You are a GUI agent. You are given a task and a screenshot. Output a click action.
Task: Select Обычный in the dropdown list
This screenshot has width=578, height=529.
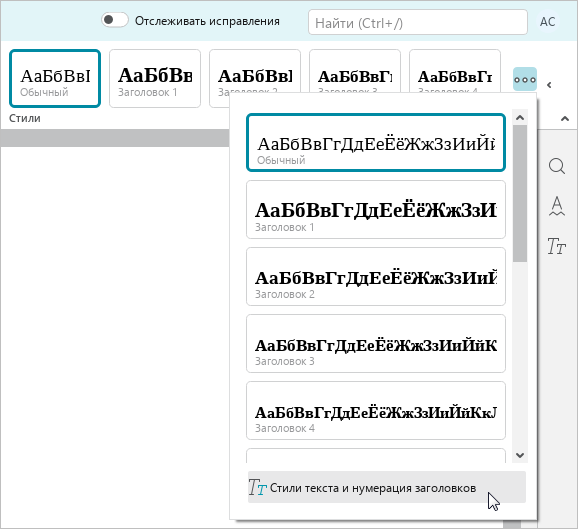point(376,143)
